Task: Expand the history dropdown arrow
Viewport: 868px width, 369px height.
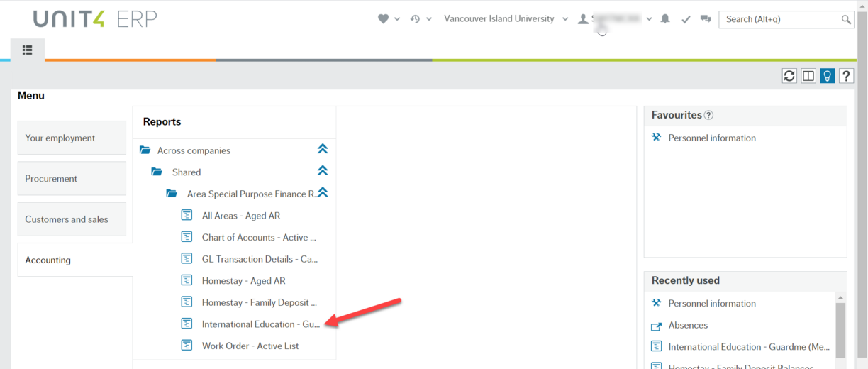Action: pyautogui.click(x=429, y=19)
